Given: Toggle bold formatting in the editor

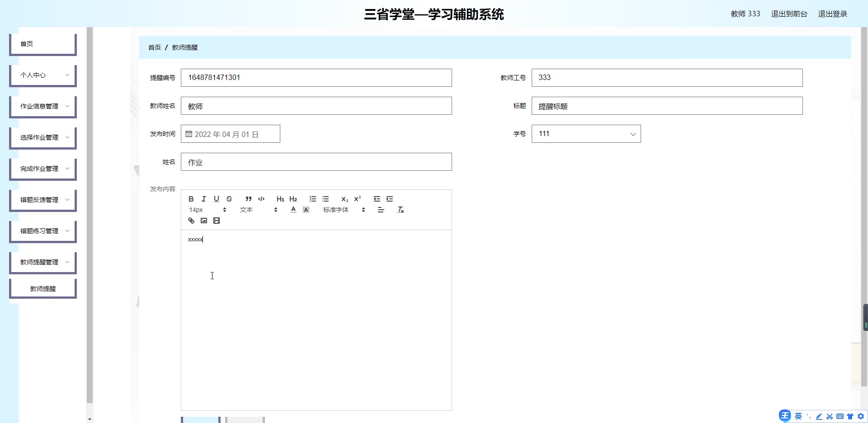Looking at the screenshot, I should tap(191, 199).
